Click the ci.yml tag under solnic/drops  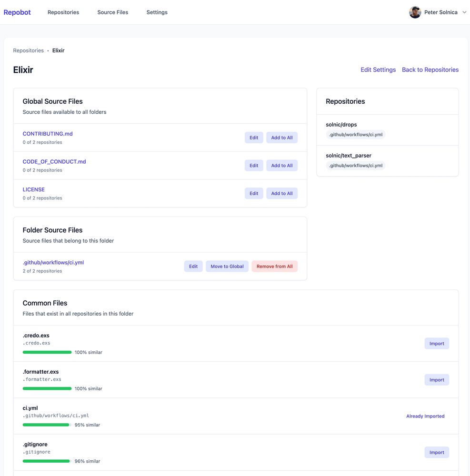point(356,135)
